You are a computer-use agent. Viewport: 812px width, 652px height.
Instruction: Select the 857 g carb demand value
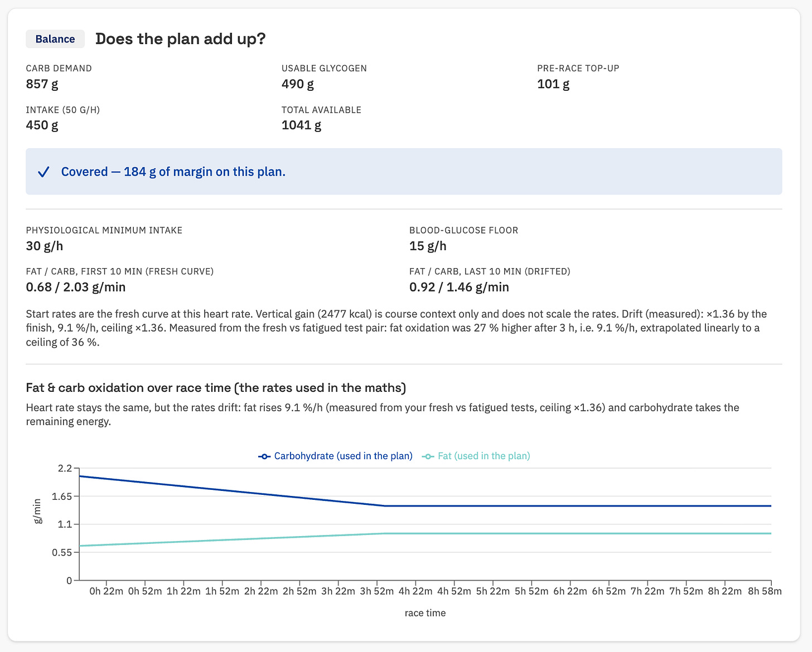point(42,84)
